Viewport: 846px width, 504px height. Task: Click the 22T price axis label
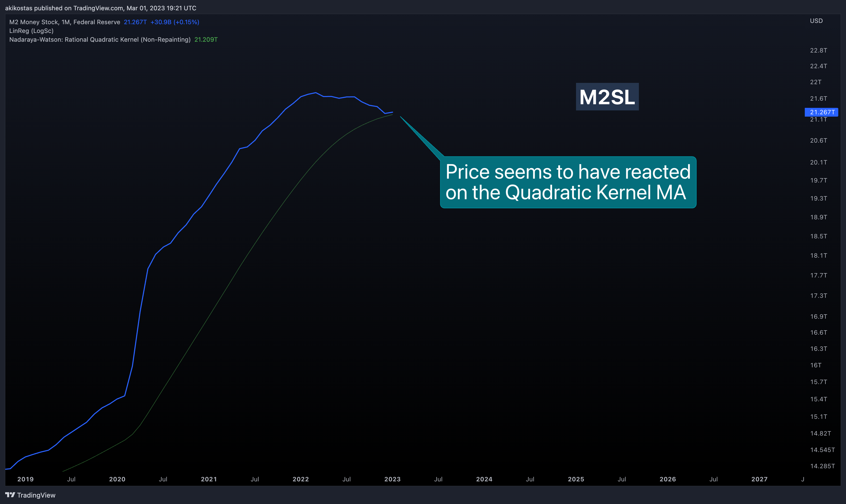tap(815, 82)
